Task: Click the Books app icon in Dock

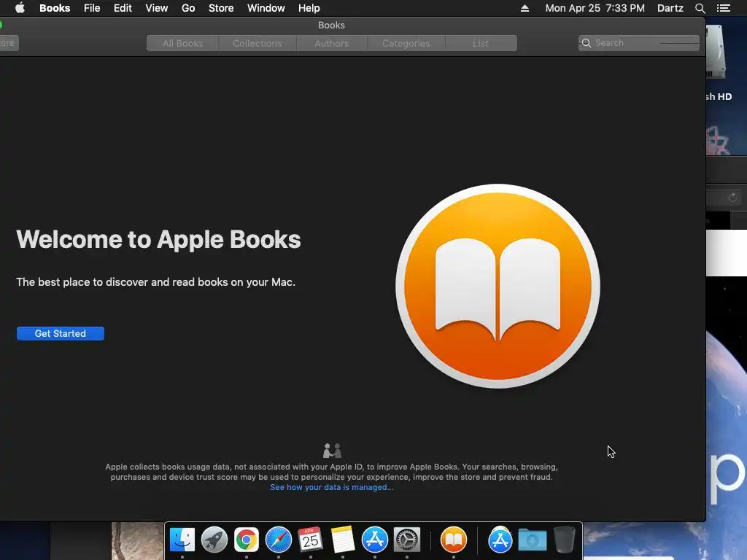Action: coord(454,540)
